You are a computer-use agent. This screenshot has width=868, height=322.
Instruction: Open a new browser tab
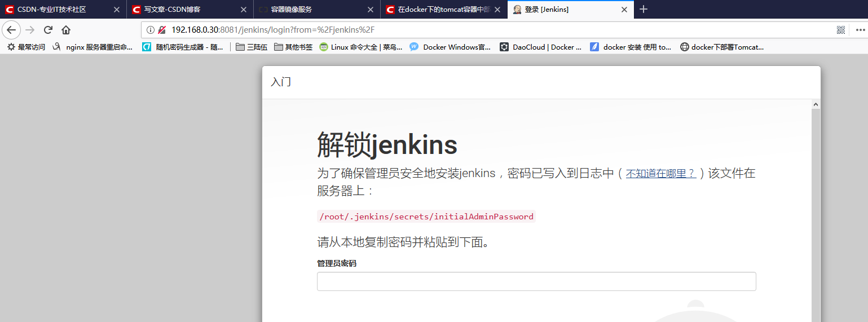[x=644, y=9]
